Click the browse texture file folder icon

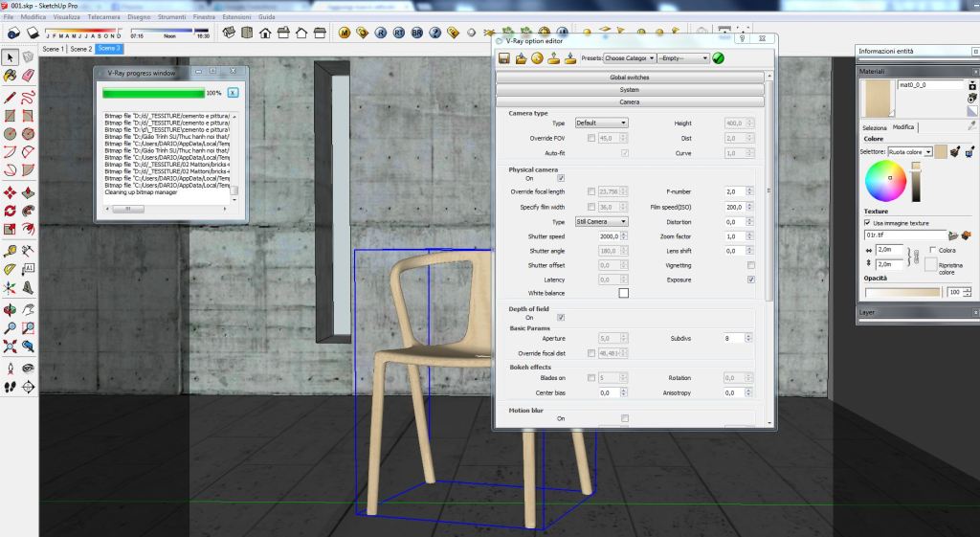pos(952,235)
